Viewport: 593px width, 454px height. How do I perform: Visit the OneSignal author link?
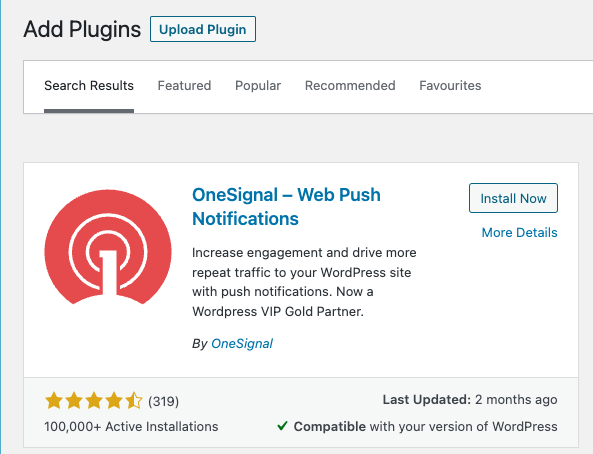point(242,344)
